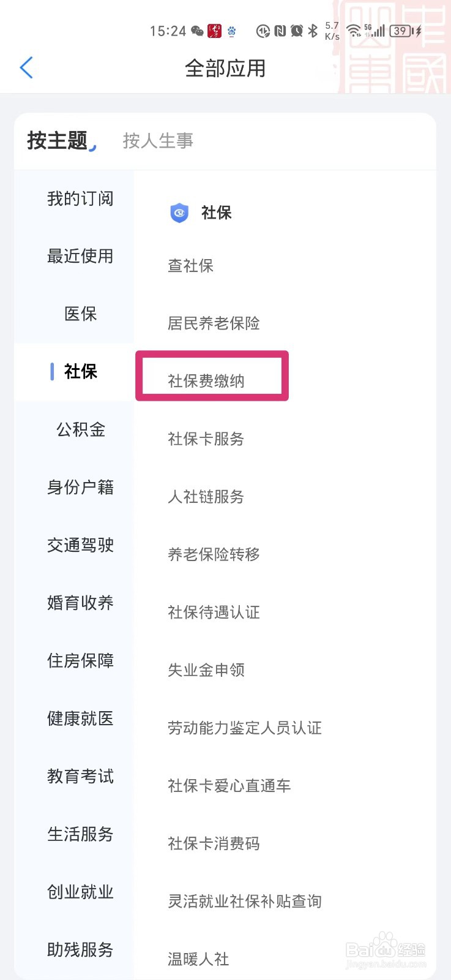The height and width of the screenshot is (980, 451).
Task: Select 医保 in the sidebar
Action: 80,314
